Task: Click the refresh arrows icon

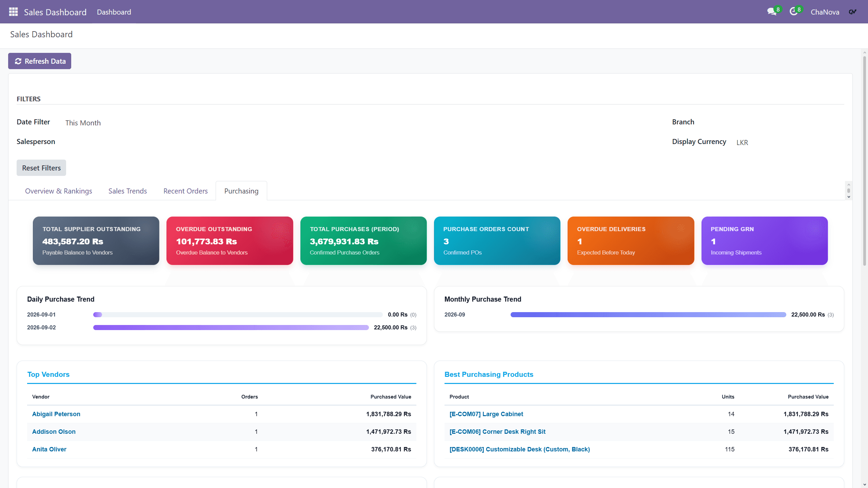Action: [18, 61]
